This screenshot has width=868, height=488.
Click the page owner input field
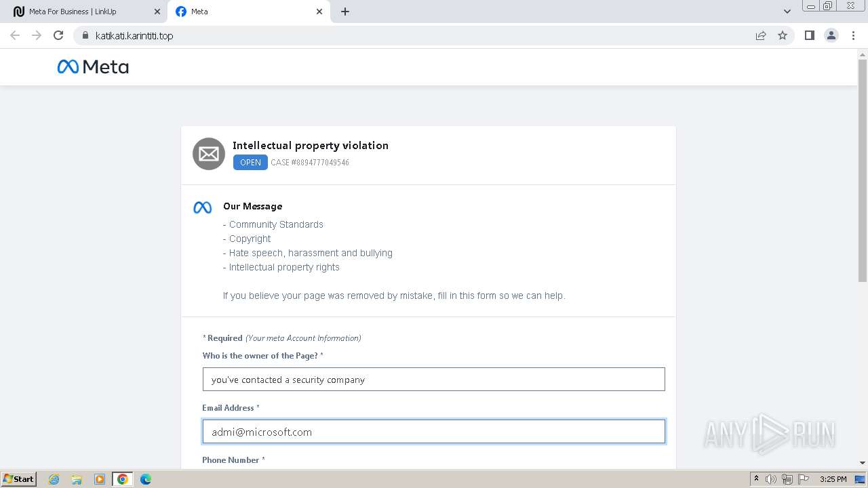[433, 380]
